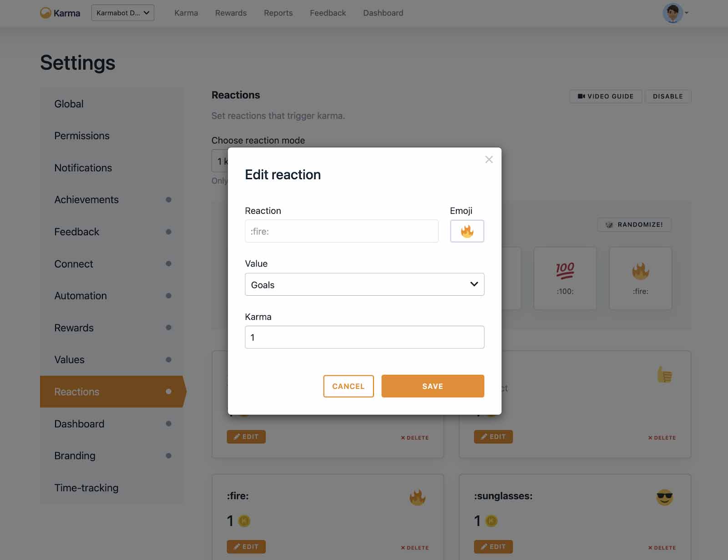This screenshot has width=728, height=560.
Task: Close the Edit reaction dialog
Action: tap(489, 160)
